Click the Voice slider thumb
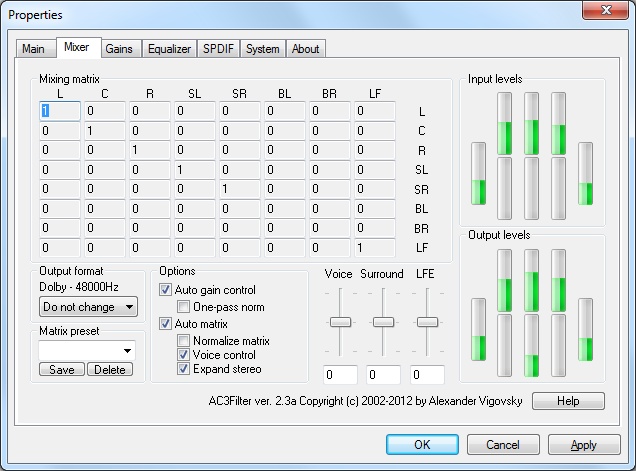636x471 pixels. [x=340, y=322]
